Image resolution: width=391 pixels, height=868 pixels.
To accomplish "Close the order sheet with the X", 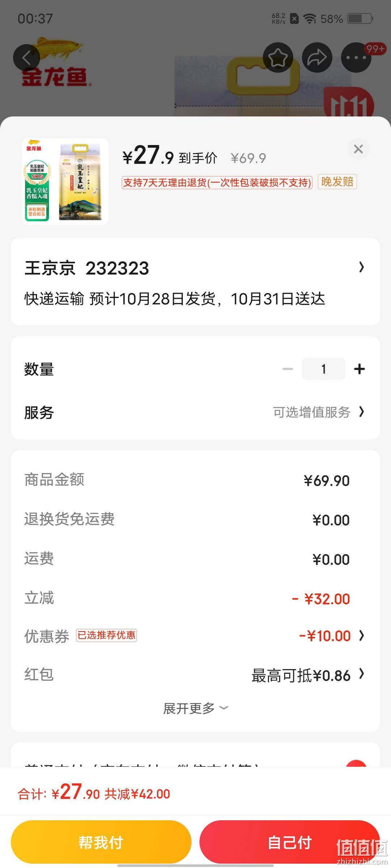I will click(x=358, y=149).
